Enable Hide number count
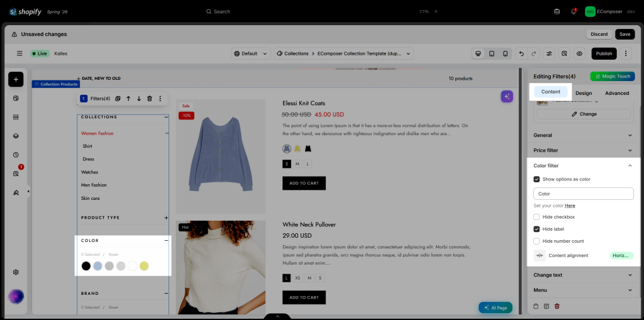 coord(536,241)
